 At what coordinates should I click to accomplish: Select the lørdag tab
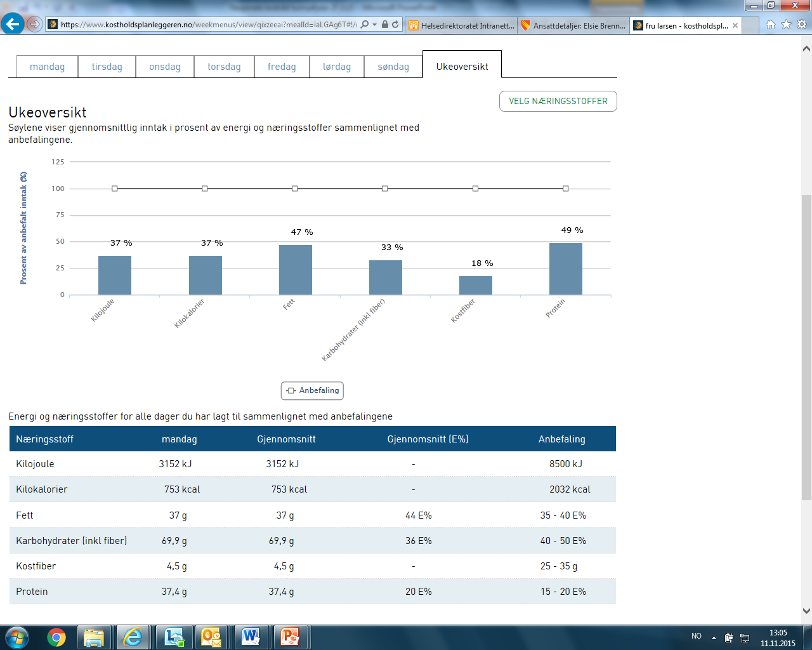point(337,67)
